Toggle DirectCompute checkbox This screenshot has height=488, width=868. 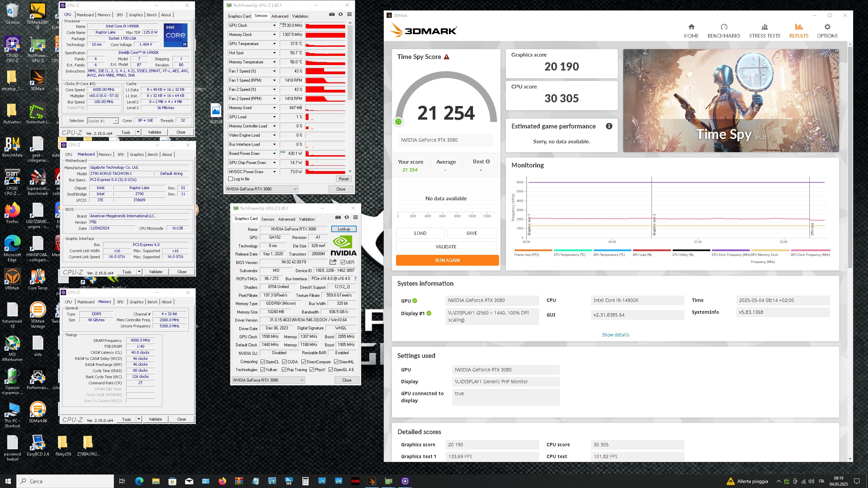pos(303,362)
